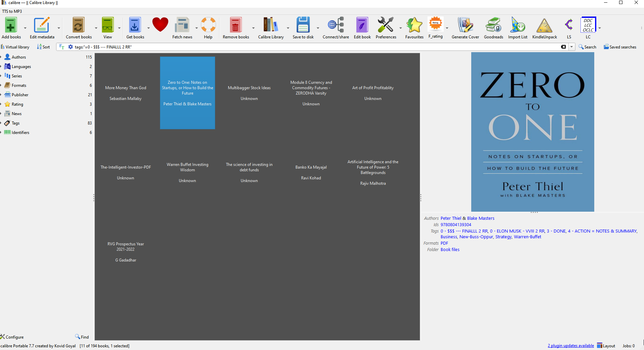Open the Save to disk dropdown arrow
The image size is (644, 350).
point(318,28)
